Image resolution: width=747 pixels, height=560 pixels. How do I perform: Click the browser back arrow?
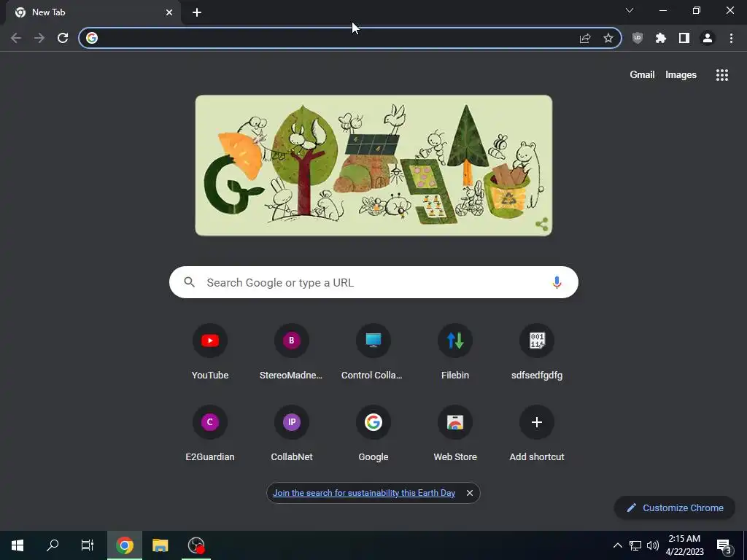pyautogui.click(x=16, y=38)
